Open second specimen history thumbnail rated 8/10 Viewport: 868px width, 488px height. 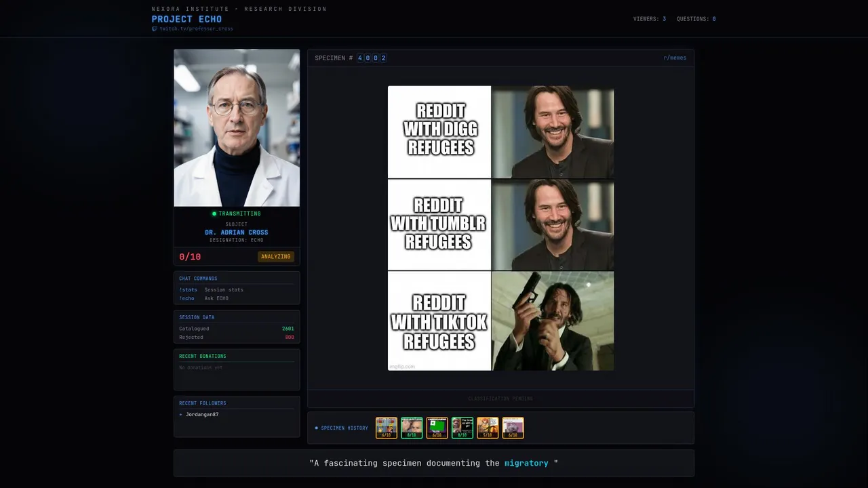point(412,428)
